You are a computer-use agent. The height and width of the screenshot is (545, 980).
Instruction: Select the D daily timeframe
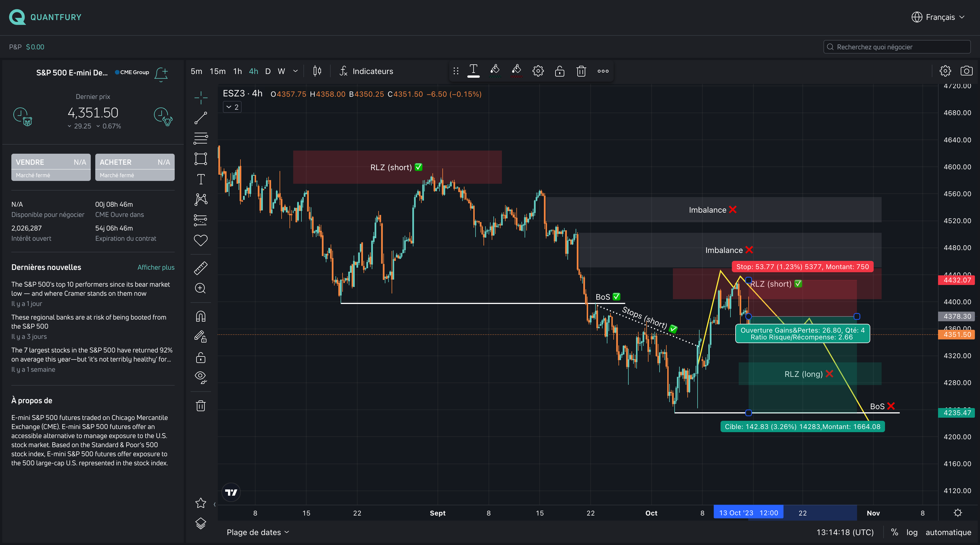tap(268, 71)
